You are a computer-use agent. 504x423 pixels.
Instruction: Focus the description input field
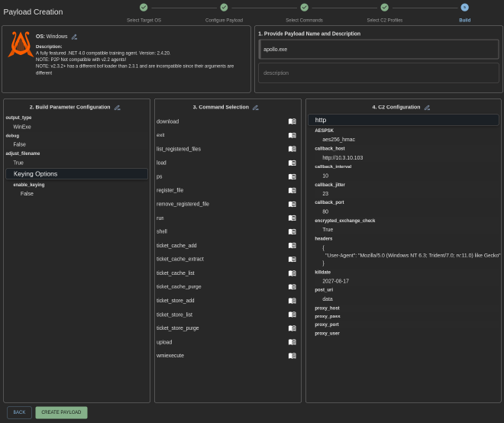379,73
